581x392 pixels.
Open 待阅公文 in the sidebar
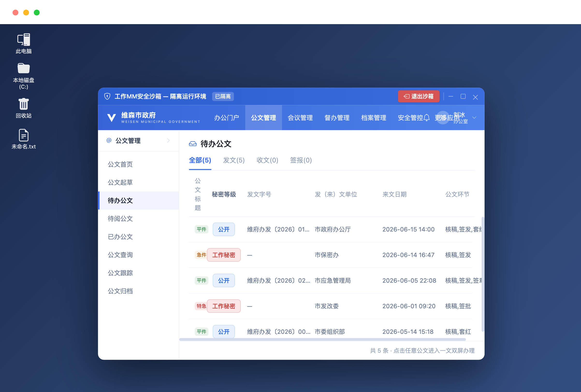139,218
